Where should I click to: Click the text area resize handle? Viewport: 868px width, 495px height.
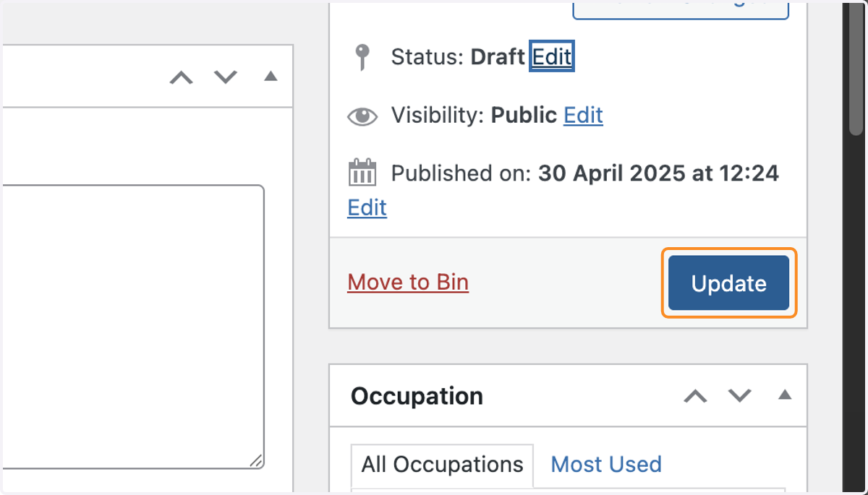[x=257, y=462]
